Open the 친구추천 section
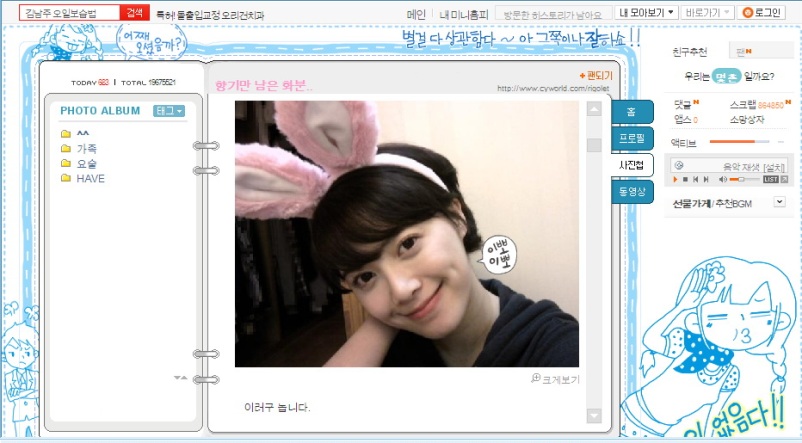Viewport: 802px width, 443px height. click(x=689, y=52)
